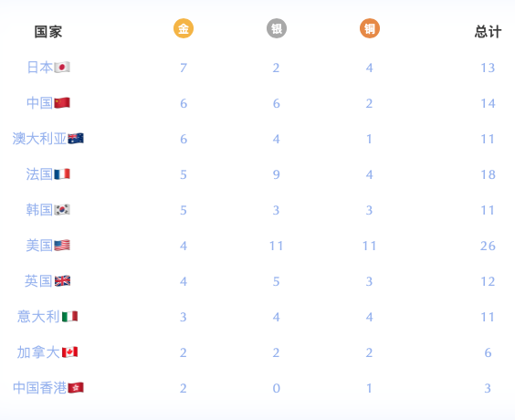Open the 中国 country link
The height and width of the screenshot is (420, 515).
(x=40, y=103)
